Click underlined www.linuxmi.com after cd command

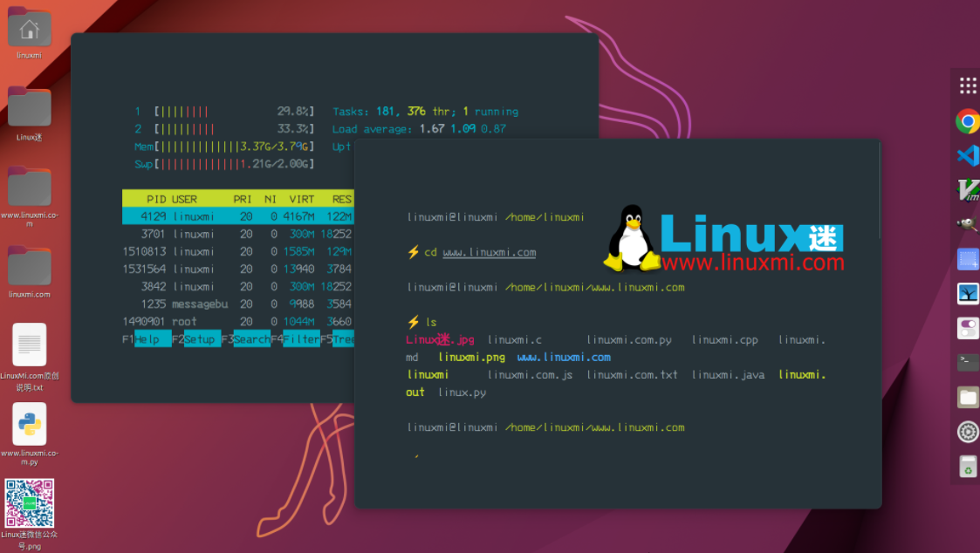pyautogui.click(x=490, y=252)
